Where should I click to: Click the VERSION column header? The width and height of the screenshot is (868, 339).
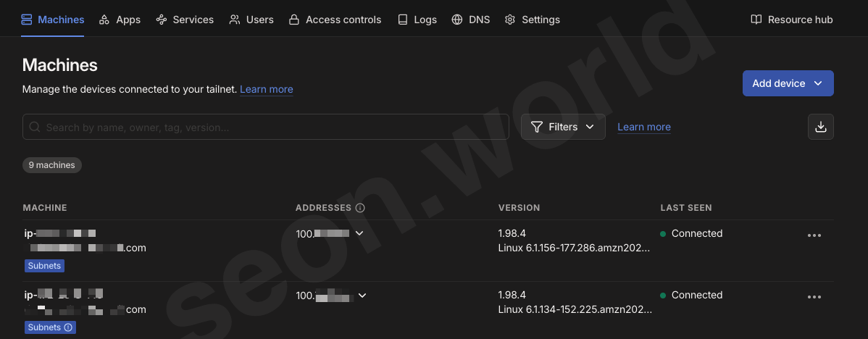[519, 208]
